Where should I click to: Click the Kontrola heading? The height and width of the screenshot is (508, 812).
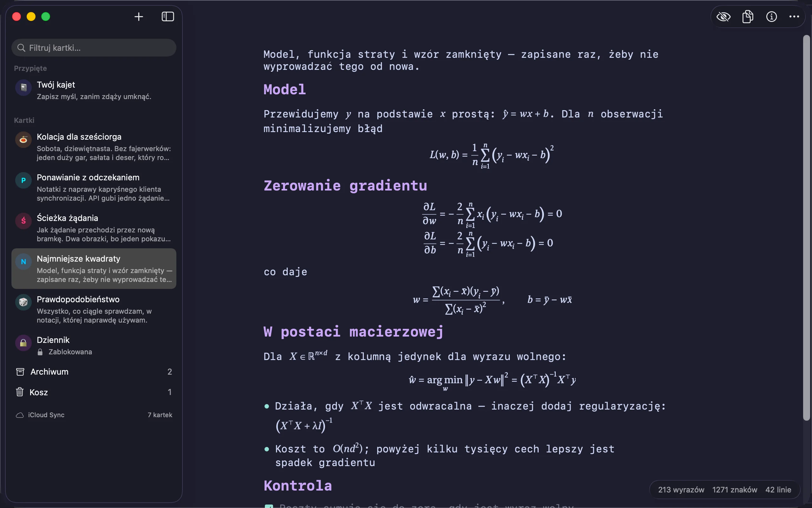(x=298, y=486)
